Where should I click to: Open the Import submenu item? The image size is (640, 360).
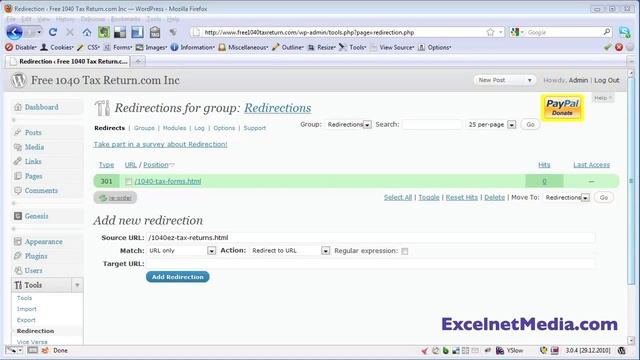click(x=27, y=309)
